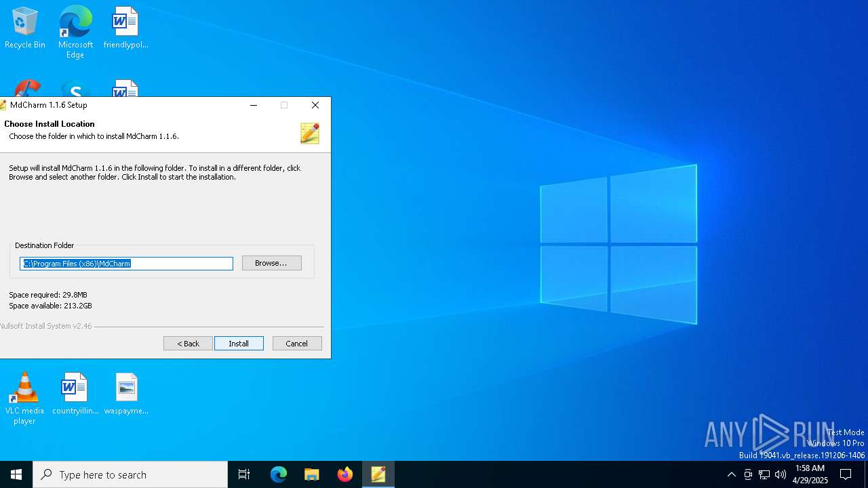This screenshot has width=868, height=488.
Task: Click the 'Space required: 29.8MB' text
Action: (x=48, y=295)
